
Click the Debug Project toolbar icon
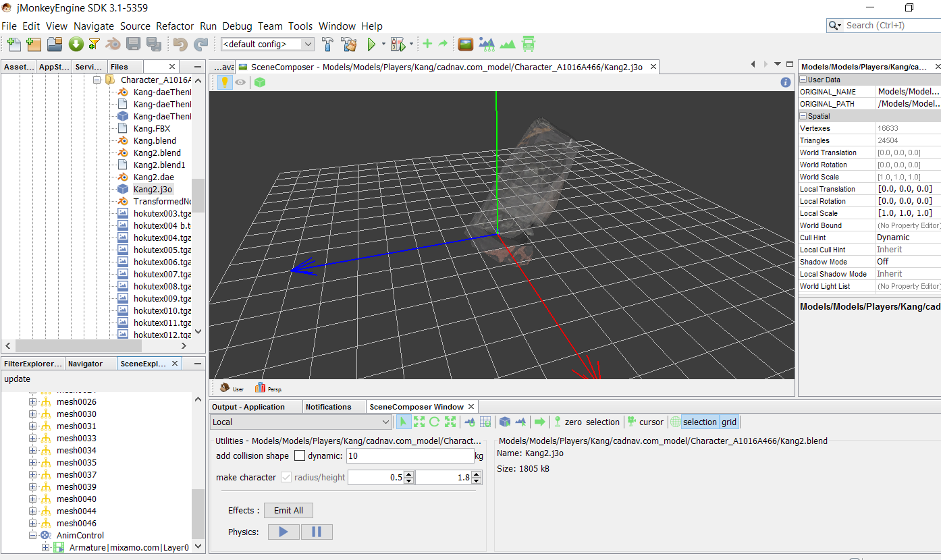(x=397, y=45)
